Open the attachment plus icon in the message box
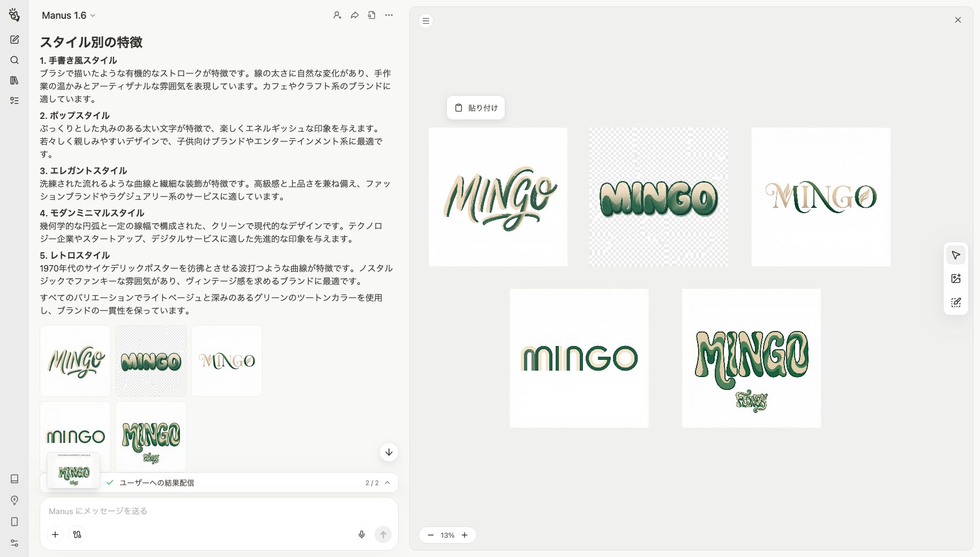 click(x=55, y=534)
